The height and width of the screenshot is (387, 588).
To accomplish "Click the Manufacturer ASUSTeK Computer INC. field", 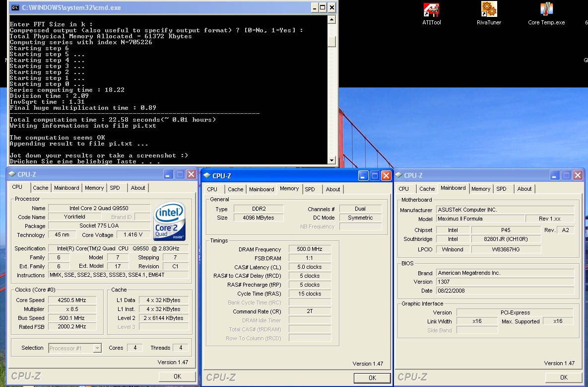I will tap(505, 210).
